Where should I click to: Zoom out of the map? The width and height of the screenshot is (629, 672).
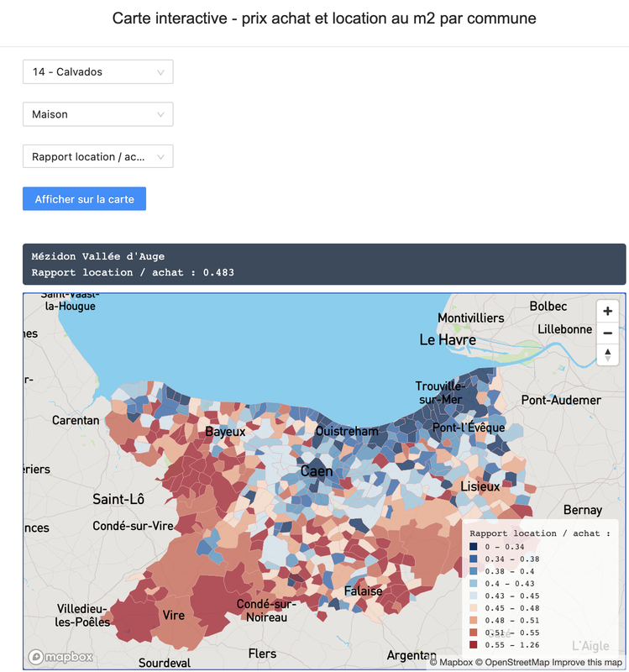point(607,333)
